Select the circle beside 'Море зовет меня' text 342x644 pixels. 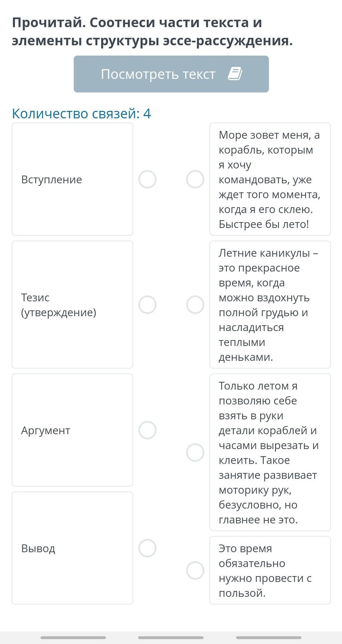pos(195,179)
